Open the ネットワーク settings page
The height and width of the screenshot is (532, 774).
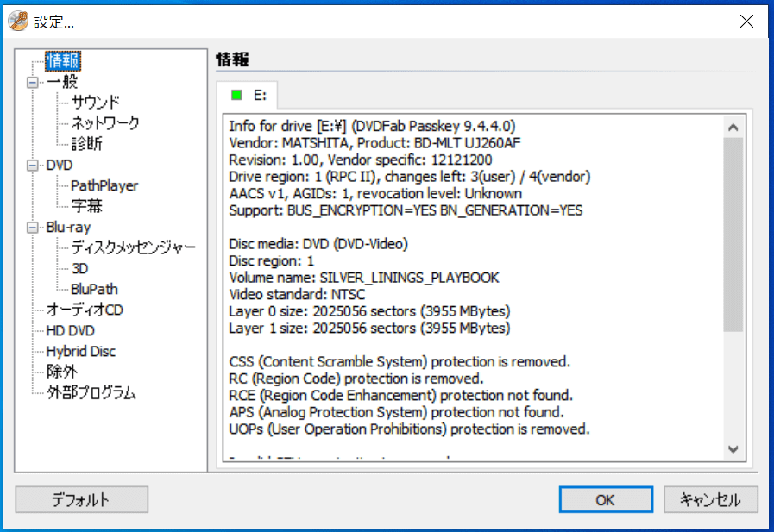click(104, 123)
